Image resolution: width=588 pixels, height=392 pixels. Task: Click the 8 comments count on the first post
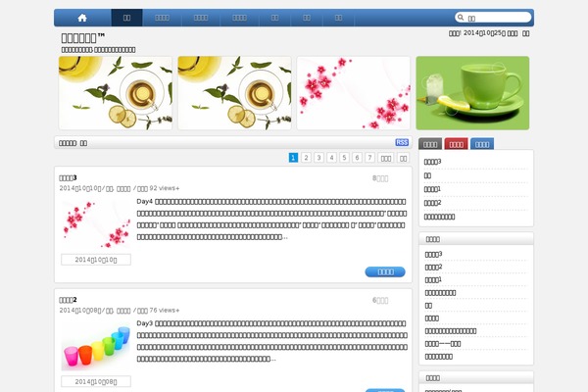click(x=380, y=178)
